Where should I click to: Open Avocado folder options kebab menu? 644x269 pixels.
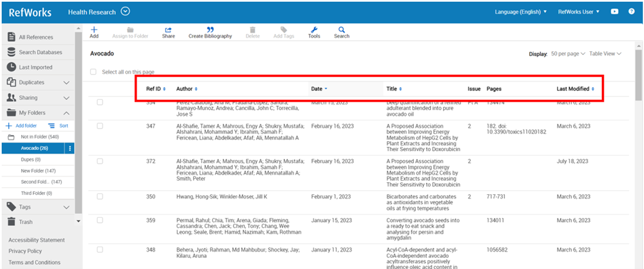coord(70,148)
